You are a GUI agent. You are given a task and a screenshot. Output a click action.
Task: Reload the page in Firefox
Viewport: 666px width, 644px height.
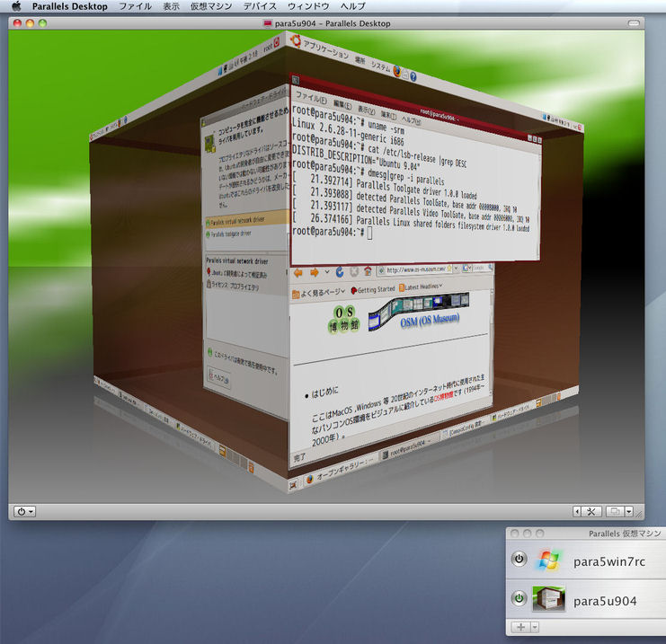point(340,271)
